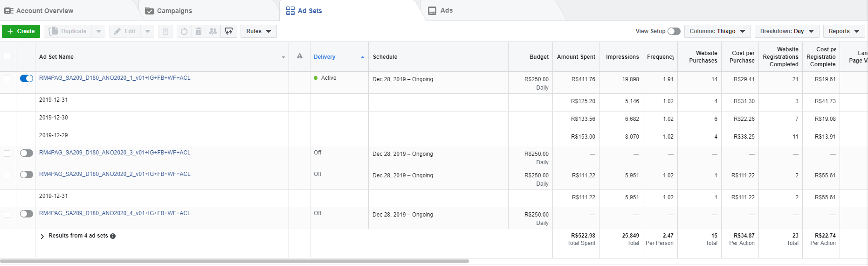Expand the Results from 4 ad sets row

tap(42, 236)
